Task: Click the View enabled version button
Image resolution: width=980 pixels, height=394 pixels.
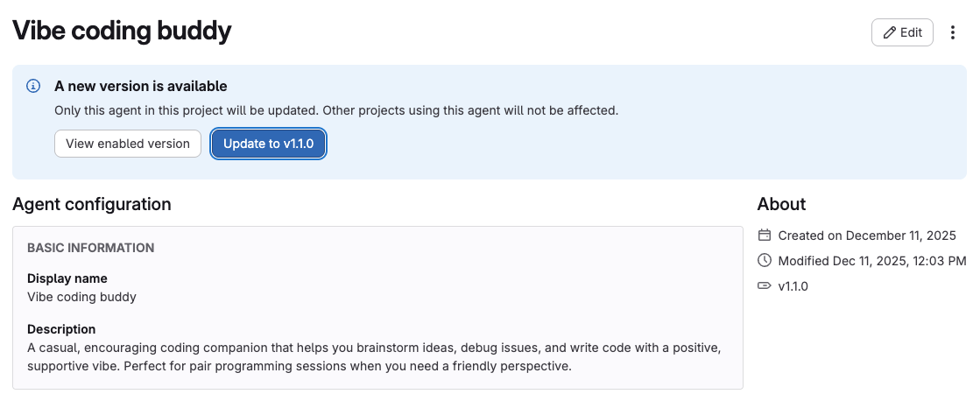Action: (x=128, y=144)
